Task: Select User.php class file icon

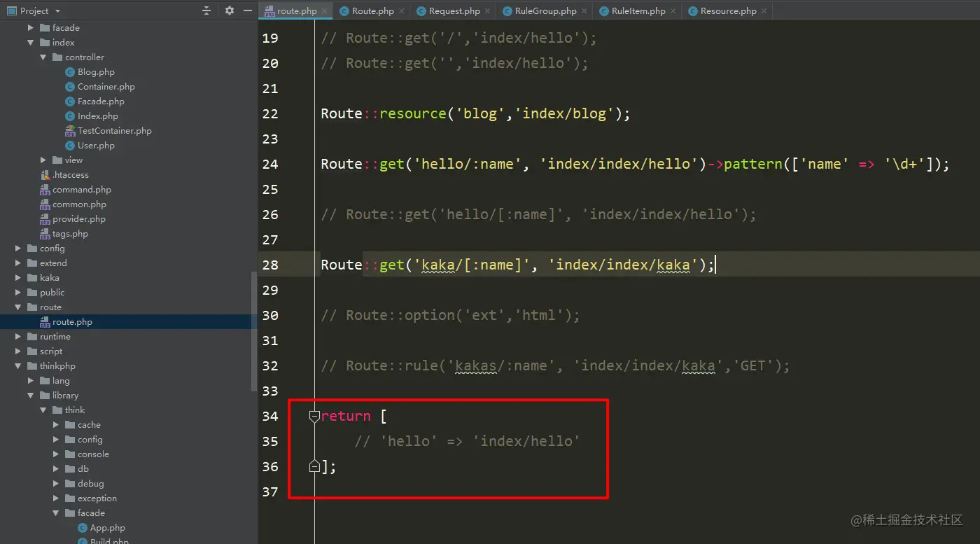Action: click(70, 146)
